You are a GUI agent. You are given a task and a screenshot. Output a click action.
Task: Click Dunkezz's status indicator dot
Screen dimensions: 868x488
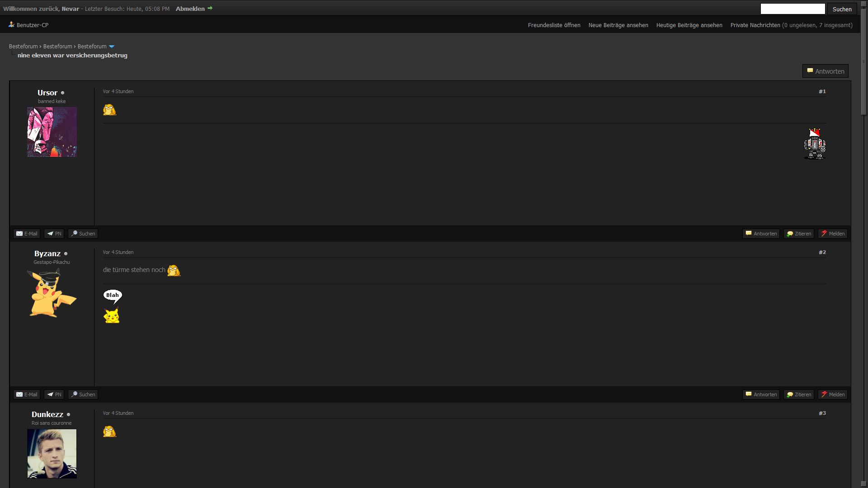[x=69, y=415]
